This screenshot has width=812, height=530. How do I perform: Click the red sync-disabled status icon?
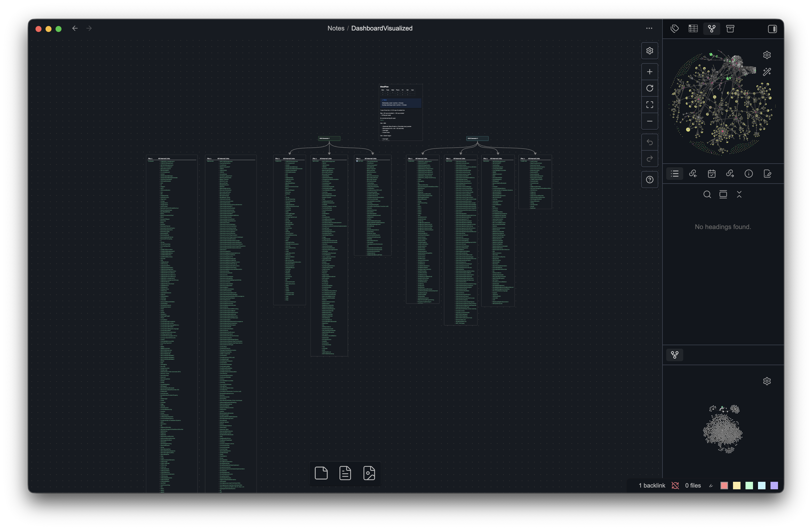pyautogui.click(x=675, y=485)
